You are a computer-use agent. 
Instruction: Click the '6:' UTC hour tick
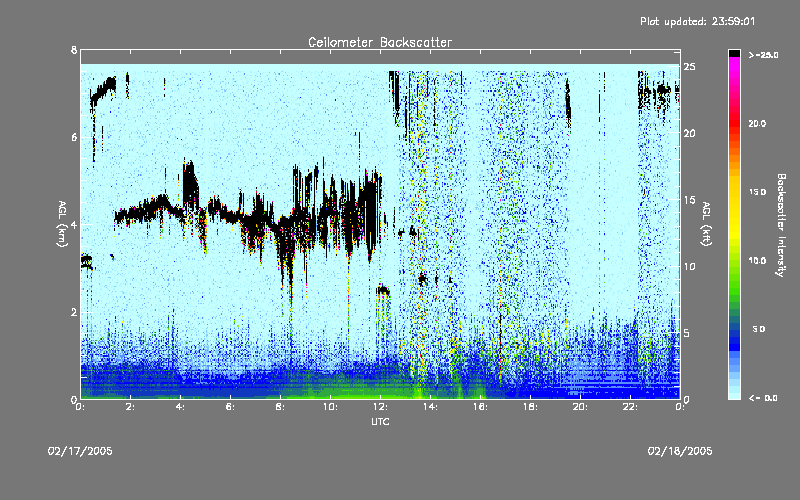[x=230, y=407]
